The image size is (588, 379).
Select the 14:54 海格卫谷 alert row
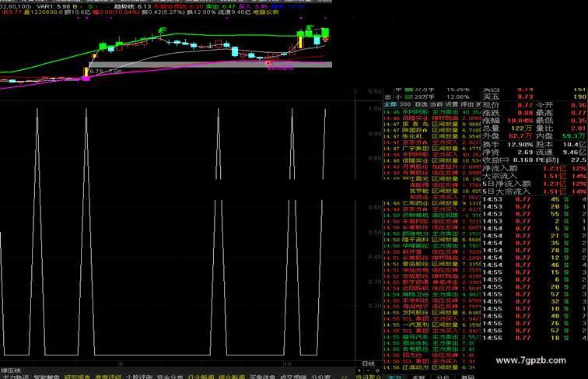click(432, 294)
